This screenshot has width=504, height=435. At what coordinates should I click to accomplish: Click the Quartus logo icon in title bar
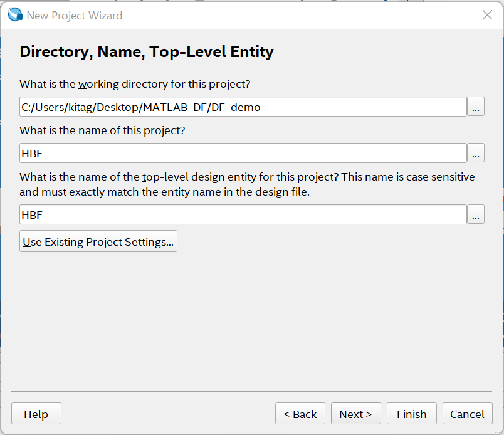[x=15, y=15]
